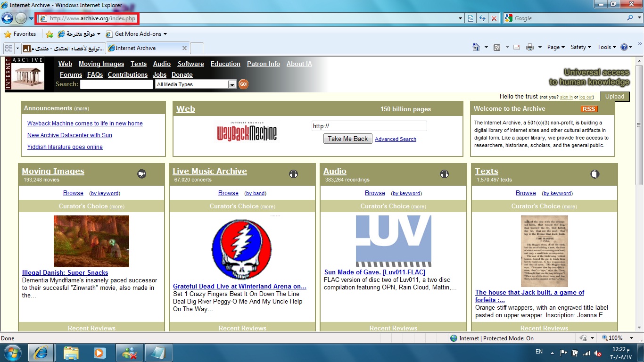Open the Quick Tabs list dropdown arrow

[x=17, y=48]
